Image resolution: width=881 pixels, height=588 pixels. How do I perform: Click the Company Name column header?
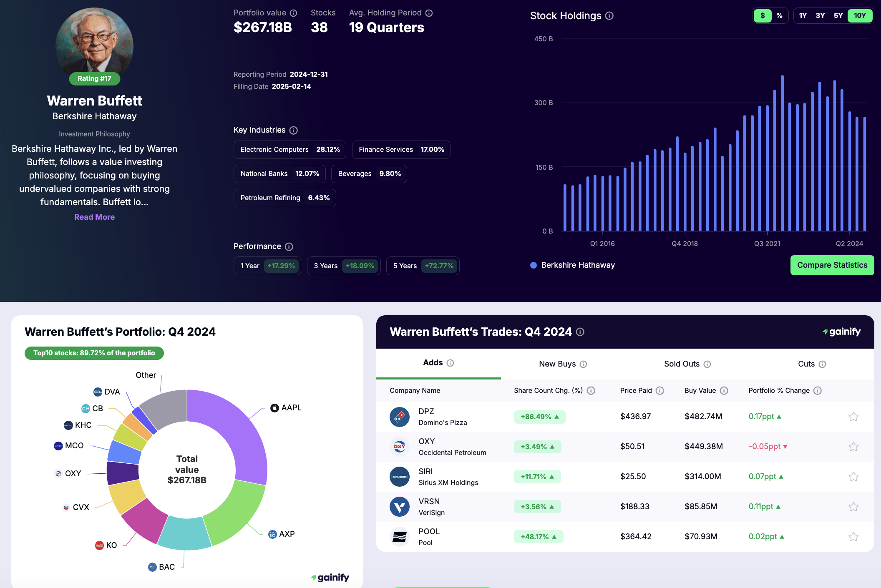coord(415,391)
